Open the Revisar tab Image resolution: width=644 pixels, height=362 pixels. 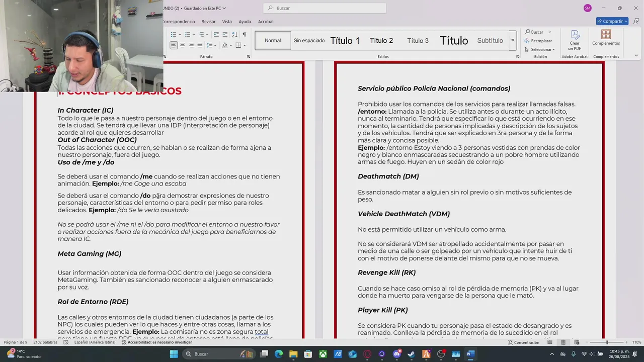tap(208, 22)
